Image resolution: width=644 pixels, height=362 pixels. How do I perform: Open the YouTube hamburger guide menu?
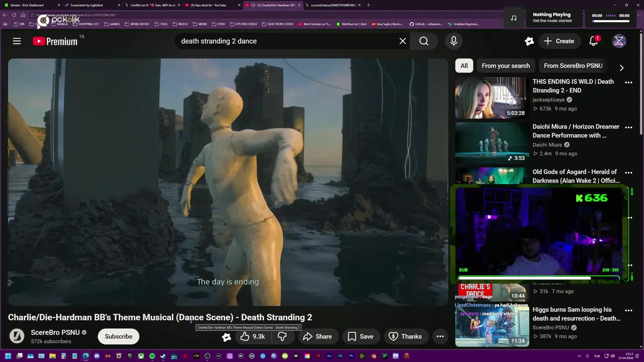[x=17, y=41]
